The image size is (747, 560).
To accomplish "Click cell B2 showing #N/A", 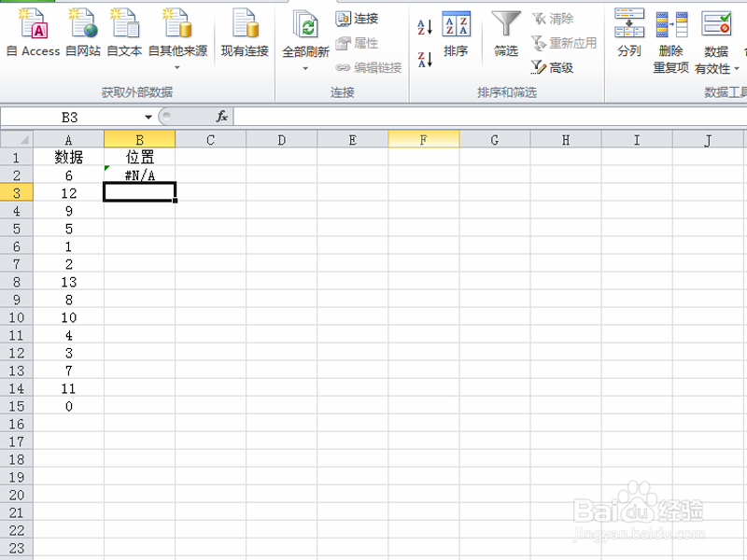I will pos(139,175).
